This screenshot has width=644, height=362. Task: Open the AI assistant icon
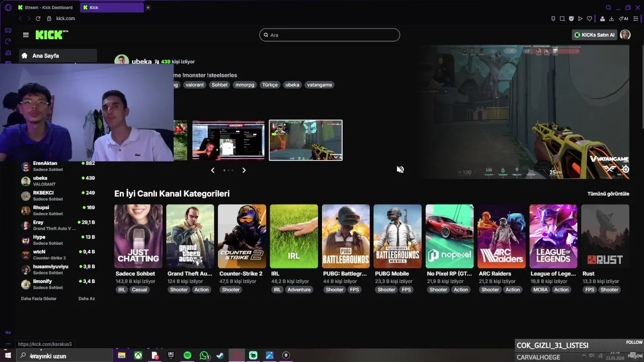[623, 19]
